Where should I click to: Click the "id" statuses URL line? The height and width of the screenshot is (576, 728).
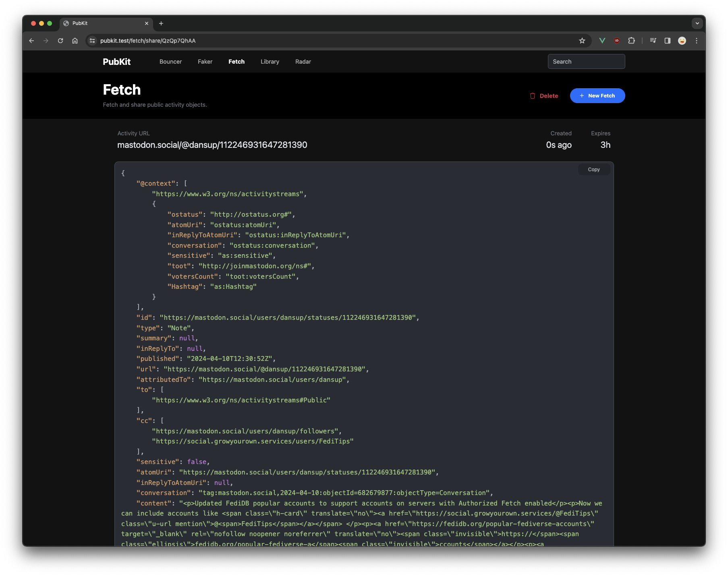click(278, 317)
